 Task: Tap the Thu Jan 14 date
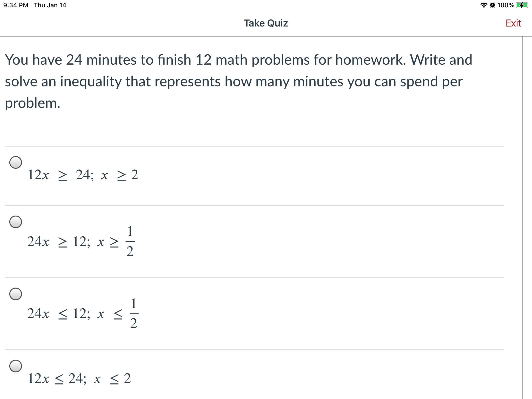pyautogui.click(x=50, y=5)
